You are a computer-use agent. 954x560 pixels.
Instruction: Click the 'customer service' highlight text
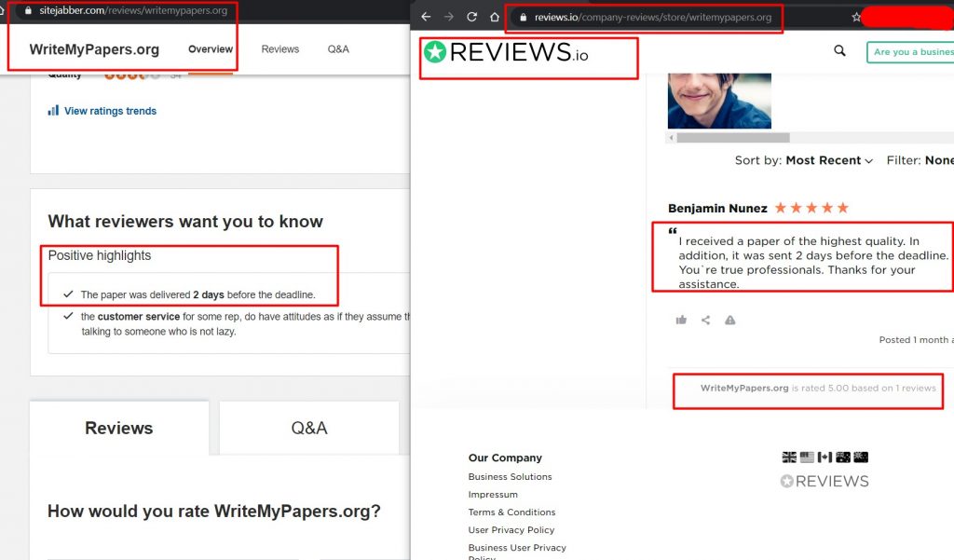point(139,317)
